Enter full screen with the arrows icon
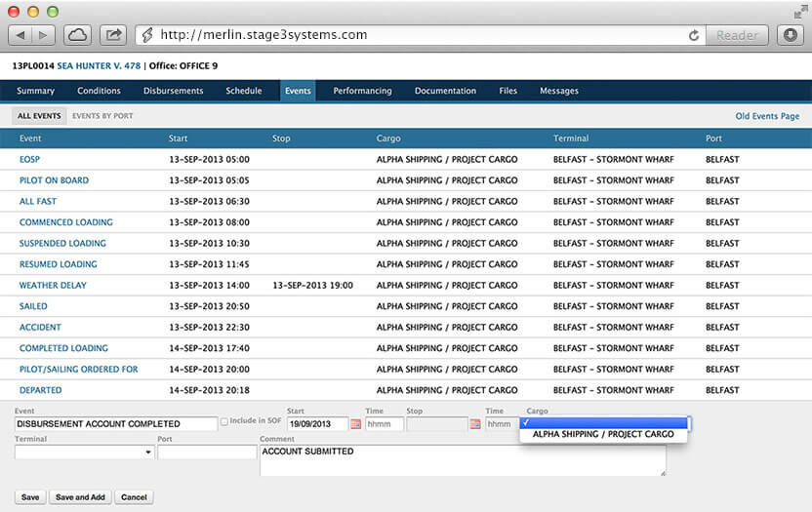 pyautogui.click(x=799, y=10)
